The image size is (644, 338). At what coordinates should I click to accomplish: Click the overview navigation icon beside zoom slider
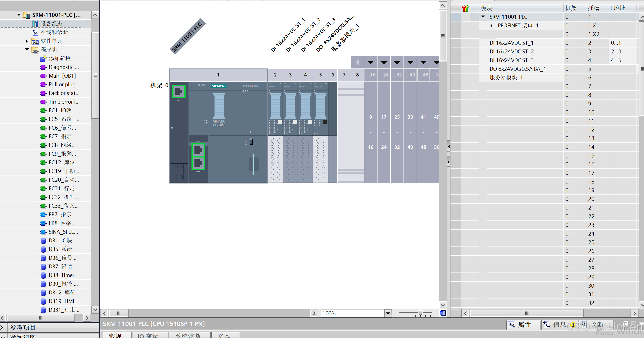(x=442, y=313)
